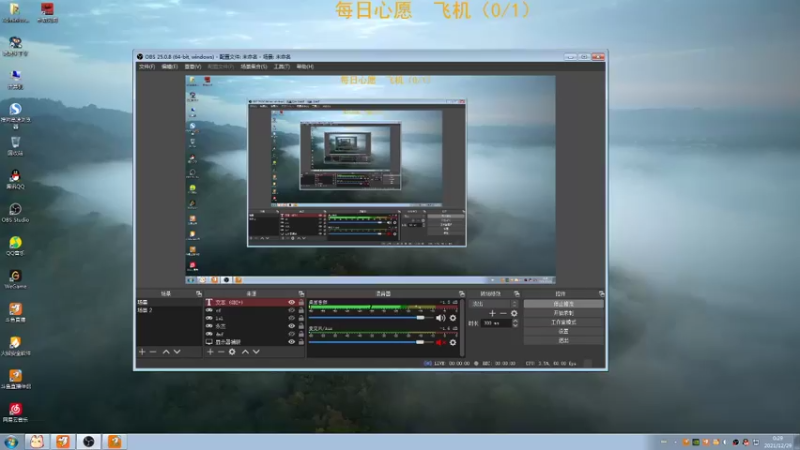Open Tencent QQ penguin desktop icon
The height and width of the screenshot is (450, 800).
pos(15,180)
